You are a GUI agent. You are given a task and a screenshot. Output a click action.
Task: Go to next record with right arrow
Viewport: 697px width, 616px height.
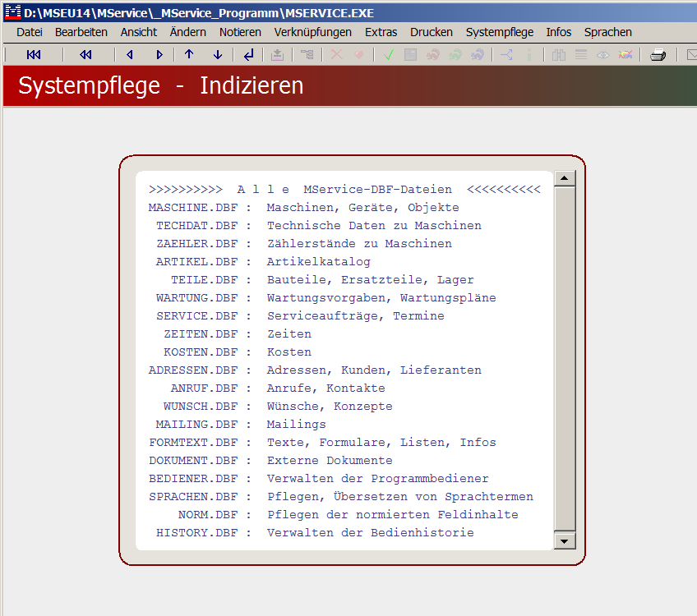pos(159,55)
